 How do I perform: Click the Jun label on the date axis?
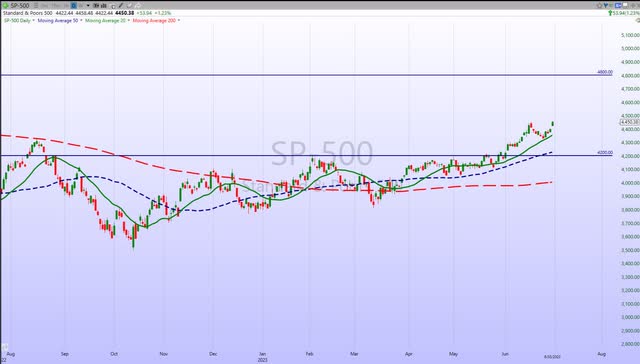pyautogui.click(x=505, y=354)
